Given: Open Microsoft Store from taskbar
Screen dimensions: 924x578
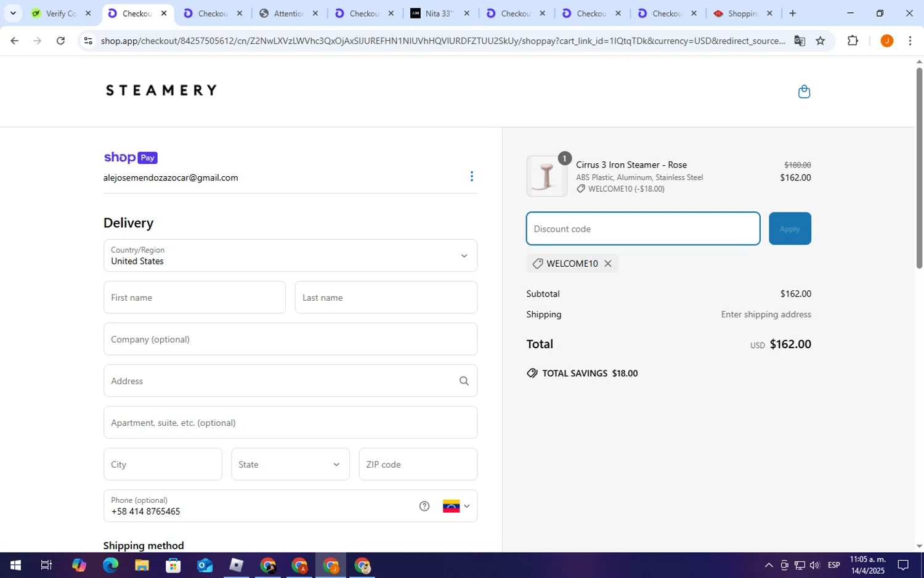Looking at the screenshot, I should point(173,565).
